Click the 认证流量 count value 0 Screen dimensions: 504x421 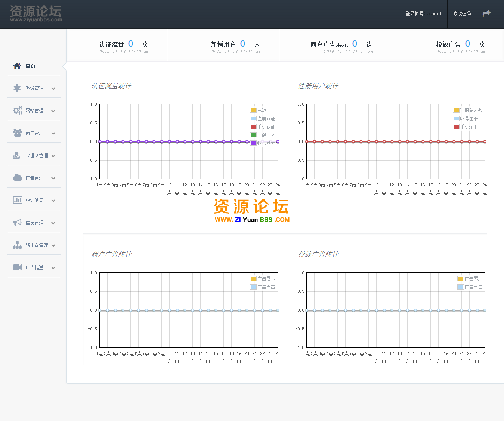click(x=130, y=44)
